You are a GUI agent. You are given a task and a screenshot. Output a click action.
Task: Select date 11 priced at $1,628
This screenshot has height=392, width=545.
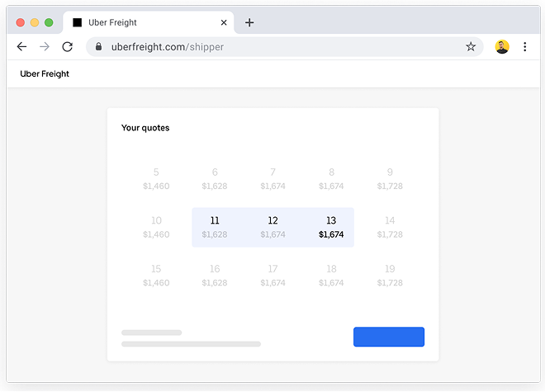215,227
